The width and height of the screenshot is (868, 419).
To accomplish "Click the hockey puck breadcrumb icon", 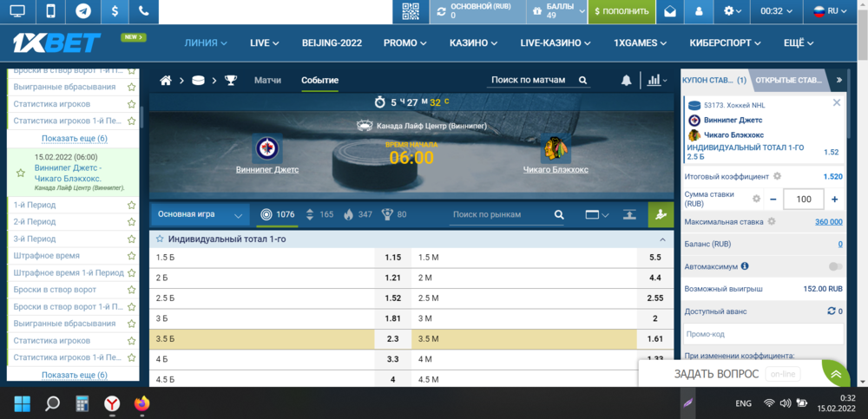I will coord(198,81).
